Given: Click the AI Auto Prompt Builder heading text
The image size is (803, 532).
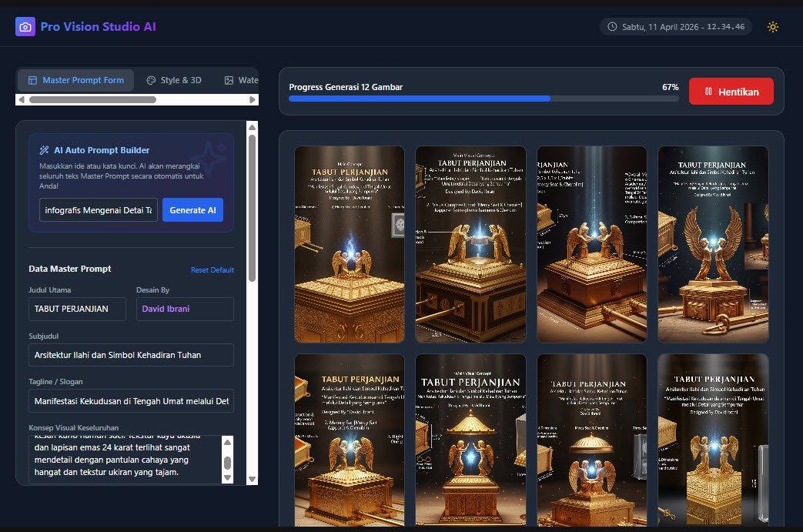Looking at the screenshot, I should point(102,150).
